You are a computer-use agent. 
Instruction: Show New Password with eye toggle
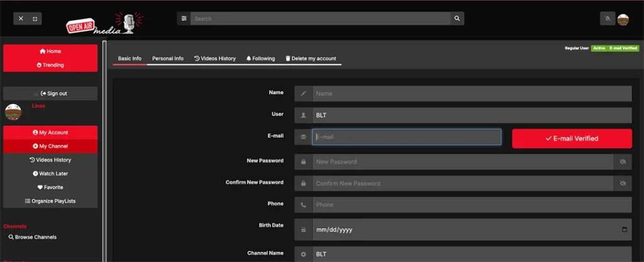[x=623, y=162]
